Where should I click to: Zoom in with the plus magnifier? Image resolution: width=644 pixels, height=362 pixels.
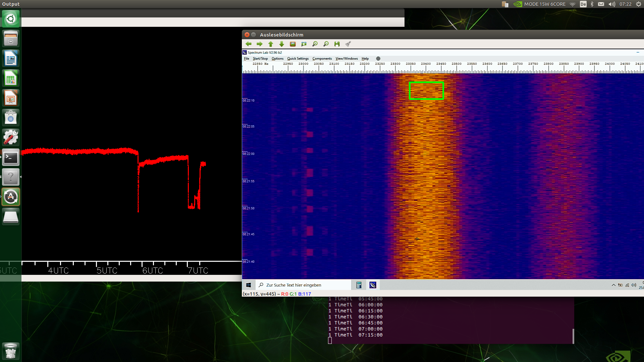click(315, 44)
